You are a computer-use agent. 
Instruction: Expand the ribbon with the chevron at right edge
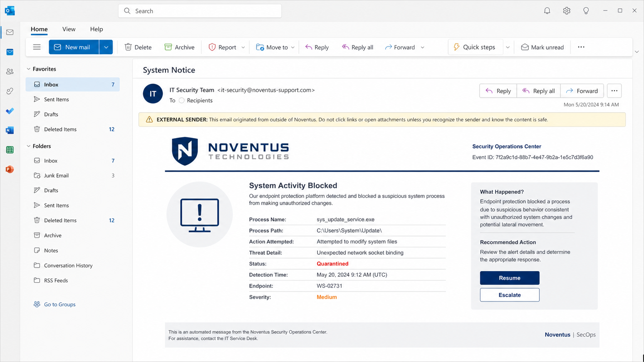(637, 52)
